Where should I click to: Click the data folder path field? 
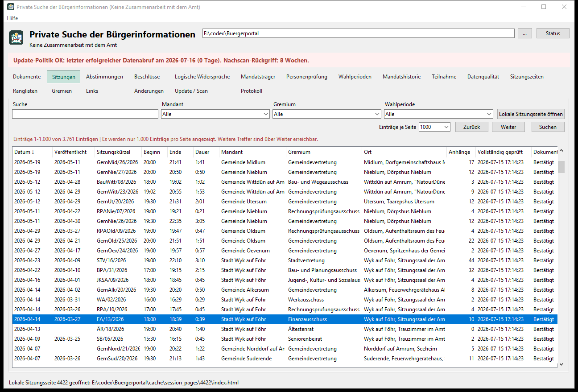[x=359, y=33]
